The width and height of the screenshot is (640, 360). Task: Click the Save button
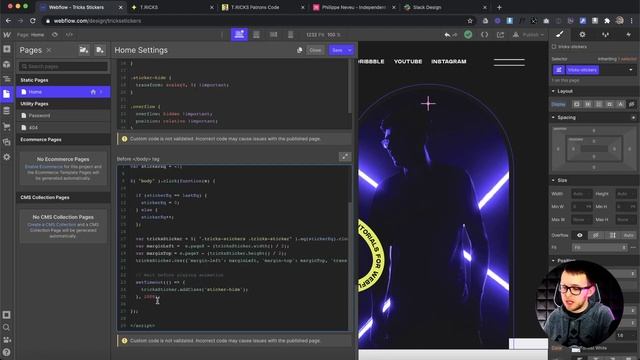pyautogui.click(x=337, y=50)
